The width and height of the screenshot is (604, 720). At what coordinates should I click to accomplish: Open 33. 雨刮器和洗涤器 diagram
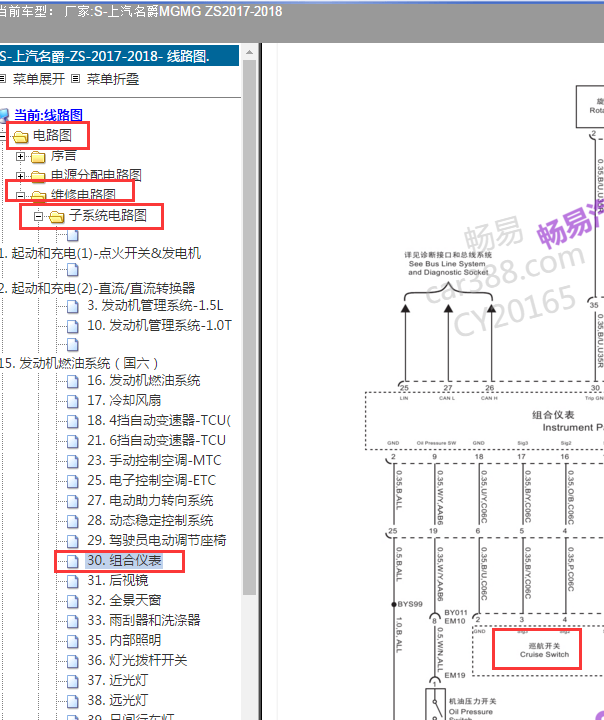coord(144,620)
